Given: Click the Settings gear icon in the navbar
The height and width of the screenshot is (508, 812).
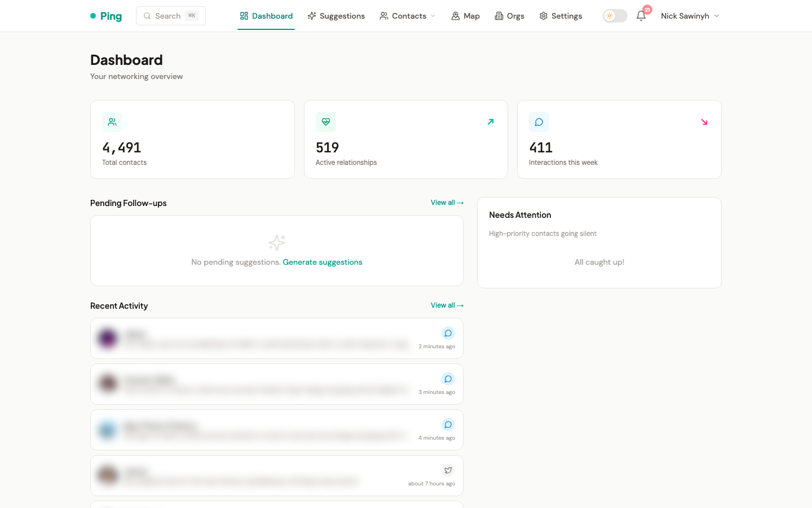Looking at the screenshot, I should [544, 16].
